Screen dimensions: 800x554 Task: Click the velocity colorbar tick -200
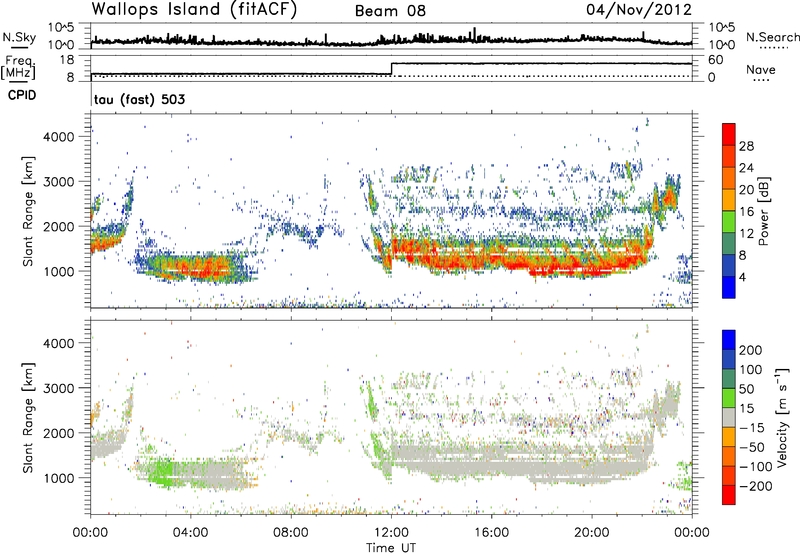tap(756, 486)
